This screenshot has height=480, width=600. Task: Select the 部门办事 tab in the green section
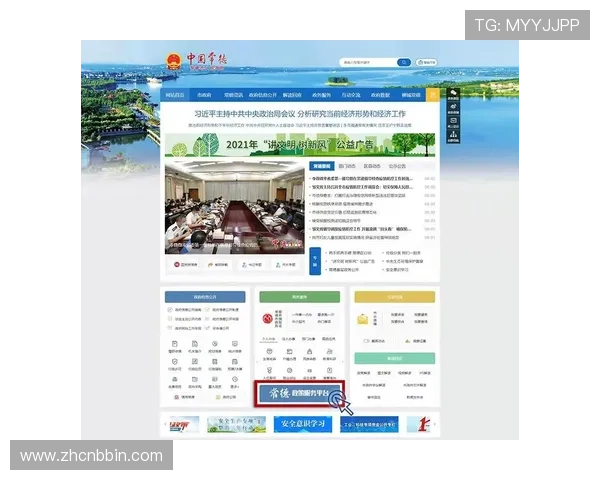(x=308, y=339)
